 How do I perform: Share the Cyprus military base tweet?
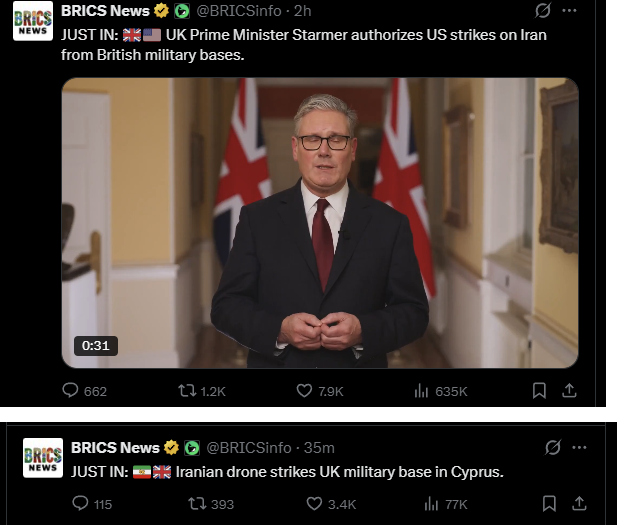pos(579,504)
